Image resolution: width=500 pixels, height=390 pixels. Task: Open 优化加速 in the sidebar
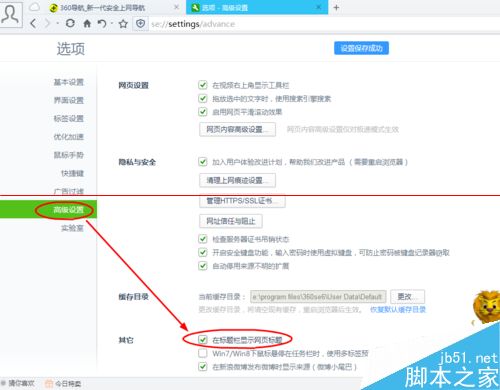point(69,137)
